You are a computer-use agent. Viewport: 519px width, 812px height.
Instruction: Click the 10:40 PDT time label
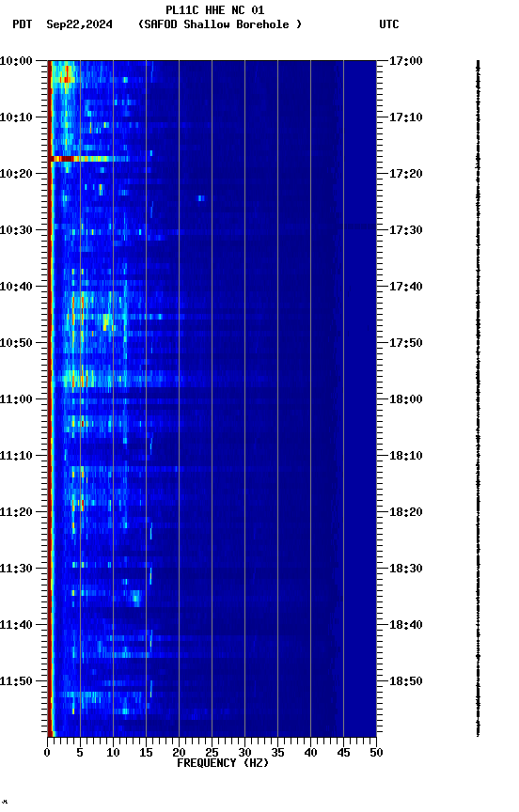(x=16, y=287)
